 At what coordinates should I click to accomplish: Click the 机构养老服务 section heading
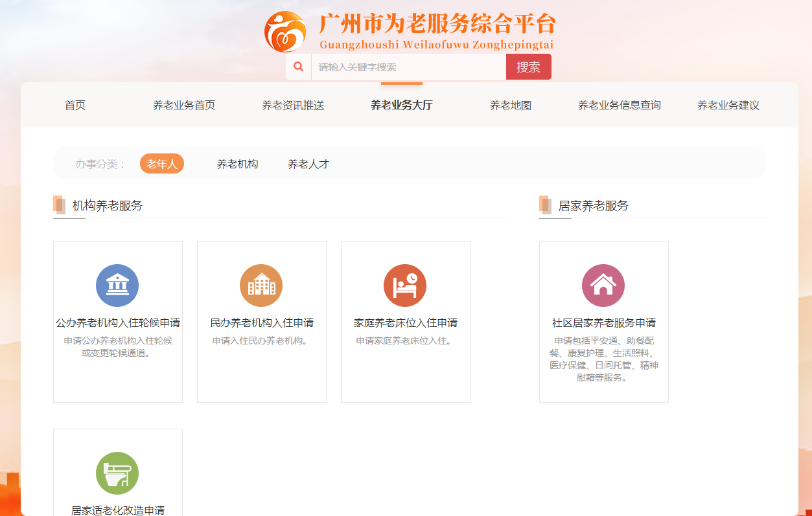pyautogui.click(x=108, y=206)
